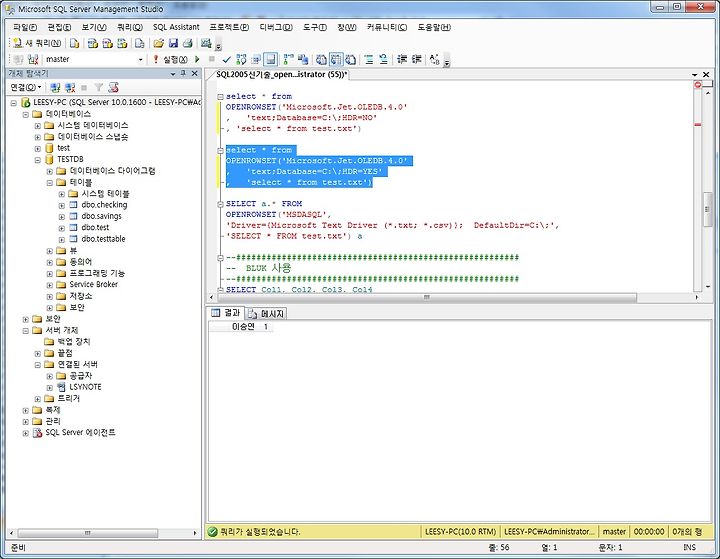Click the Object Explorer auto-hide pin

pos(183,73)
